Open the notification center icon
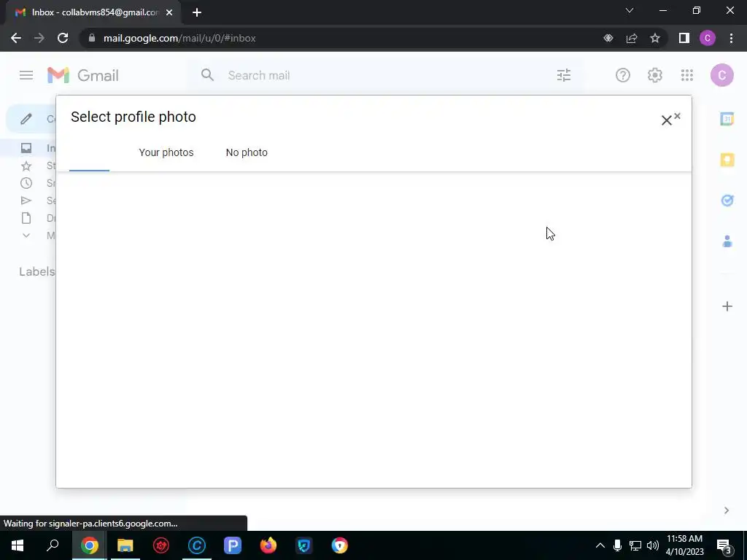Viewport: 747px width, 560px height. coord(724,546)
